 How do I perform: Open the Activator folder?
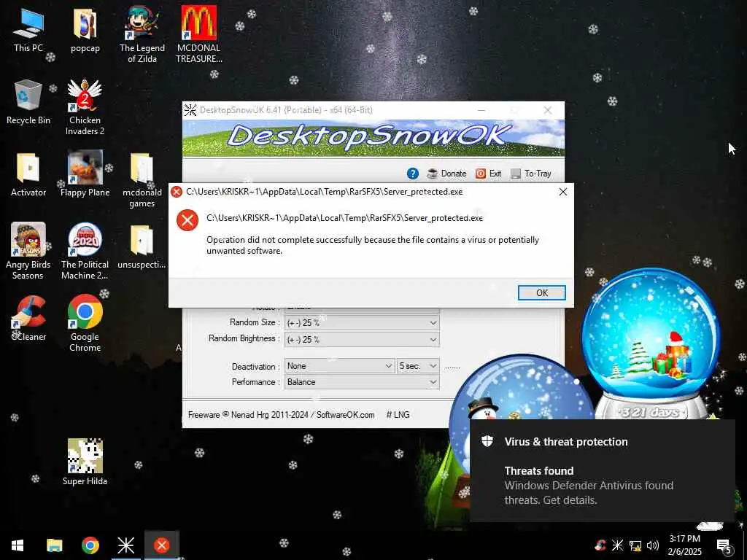pyautogui.click(x=28, y=174)
